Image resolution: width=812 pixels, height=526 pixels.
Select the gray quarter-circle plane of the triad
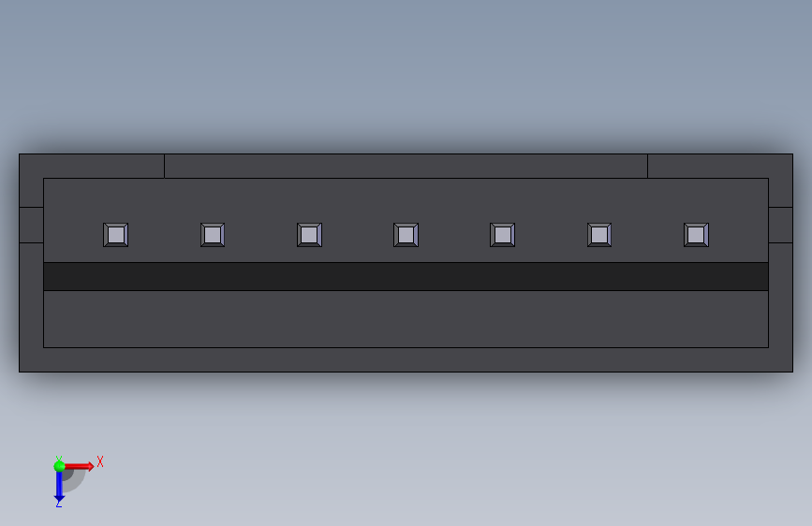(74, 480)
